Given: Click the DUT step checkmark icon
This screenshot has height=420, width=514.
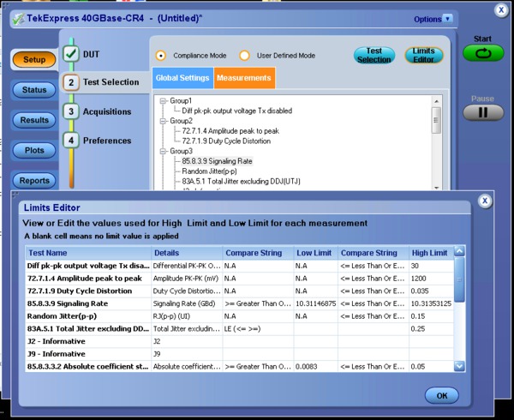Looking at the screenshot, I should click(x=71, y=53).
